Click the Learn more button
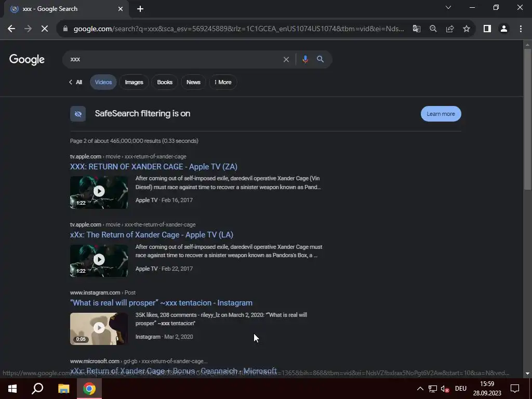532x399 pixels. (441, 114)
